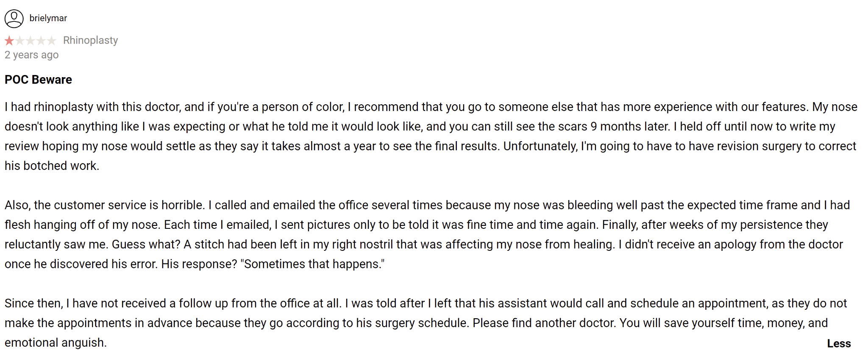Click the first filled red star

point(9,41)
